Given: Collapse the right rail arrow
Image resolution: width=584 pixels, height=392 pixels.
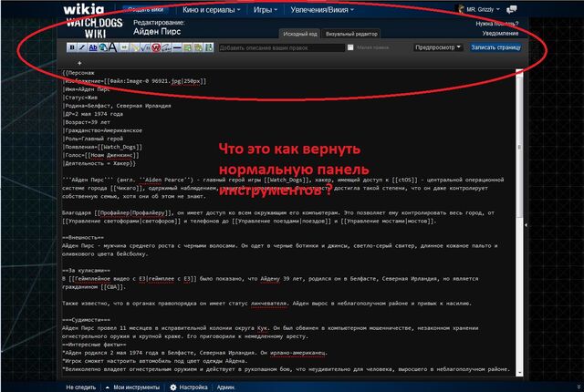Looking at the screenshot, I should [x=526, y=225].
